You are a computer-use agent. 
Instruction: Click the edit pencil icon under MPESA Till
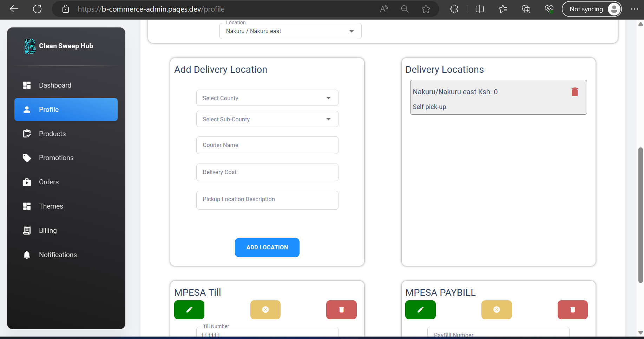point(189,310)
